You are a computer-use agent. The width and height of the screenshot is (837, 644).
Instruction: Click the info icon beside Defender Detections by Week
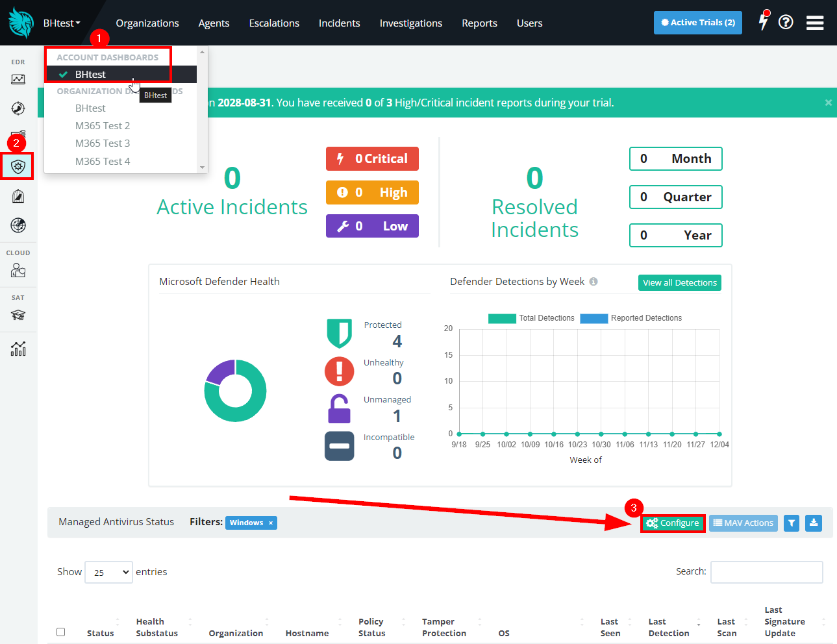(x=593, y=282)
